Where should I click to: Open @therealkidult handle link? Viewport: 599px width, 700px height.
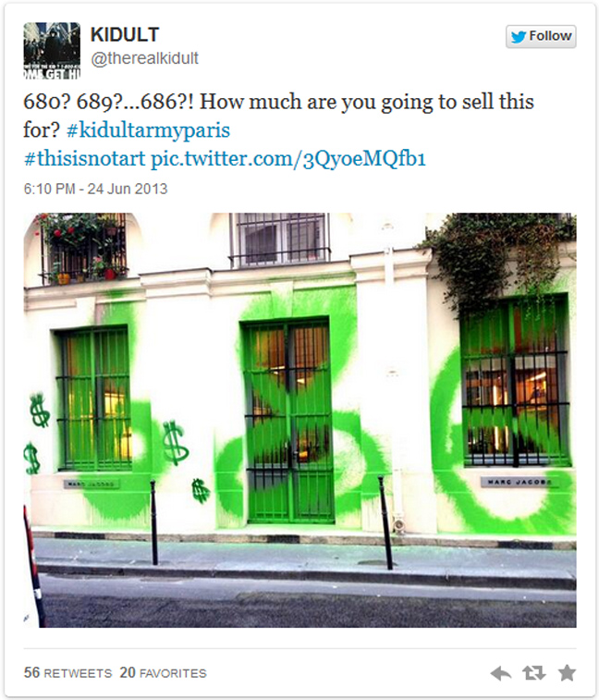(x=144, y=58)
